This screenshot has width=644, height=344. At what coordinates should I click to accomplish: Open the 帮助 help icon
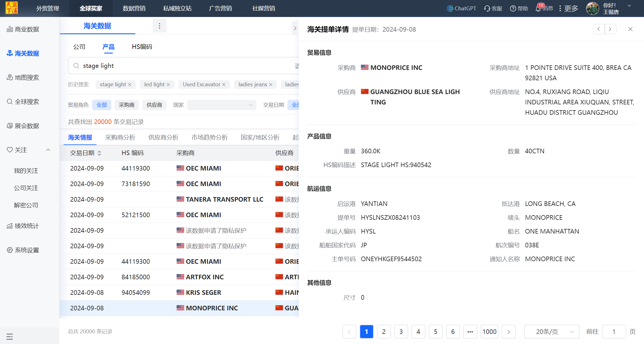point(519,8)
